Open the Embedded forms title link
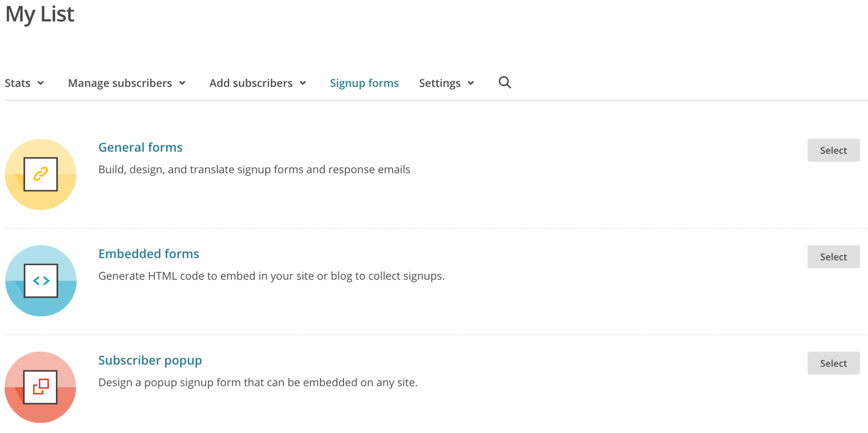Screen dimensions: 868x433 [x=149, y=254]
